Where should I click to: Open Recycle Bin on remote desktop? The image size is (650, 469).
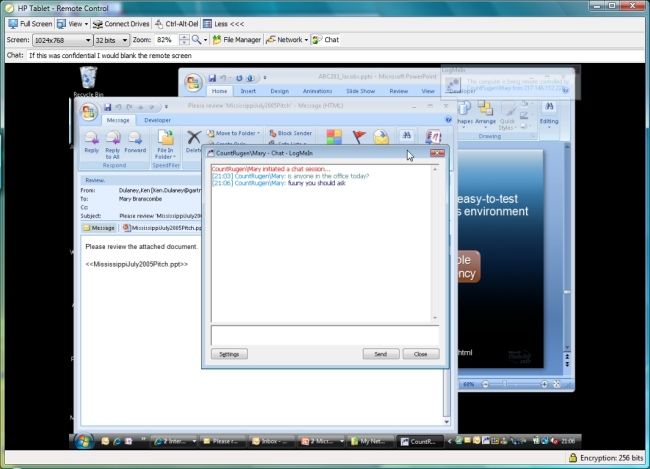(x=88, y=81)
